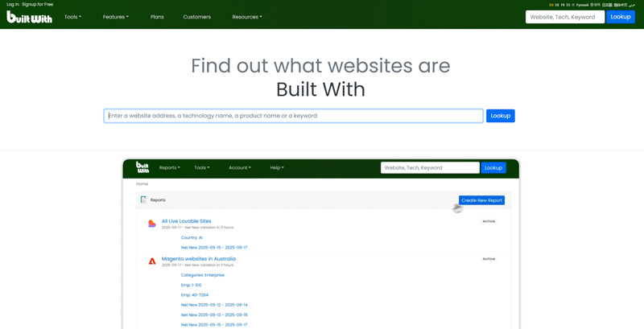This screenshot has height=329, width=644.
Task: Click the Emp: 40-7264 link
Action: click(x=194, y=295)
